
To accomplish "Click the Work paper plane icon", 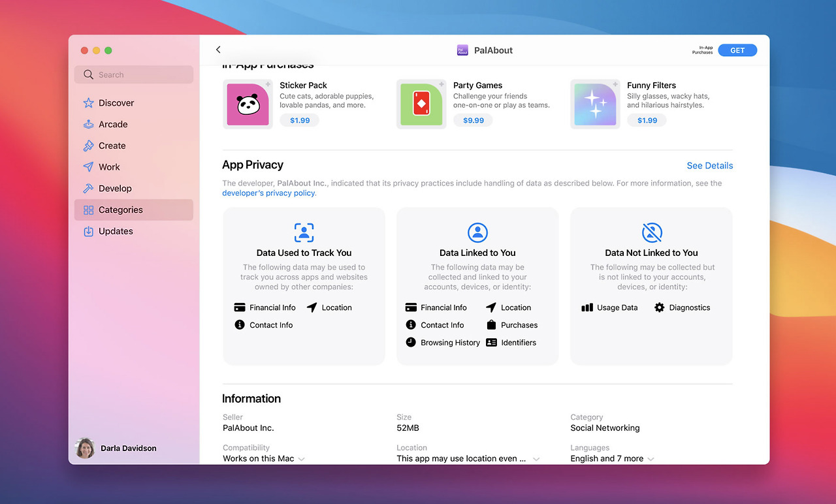I will 89,167.
